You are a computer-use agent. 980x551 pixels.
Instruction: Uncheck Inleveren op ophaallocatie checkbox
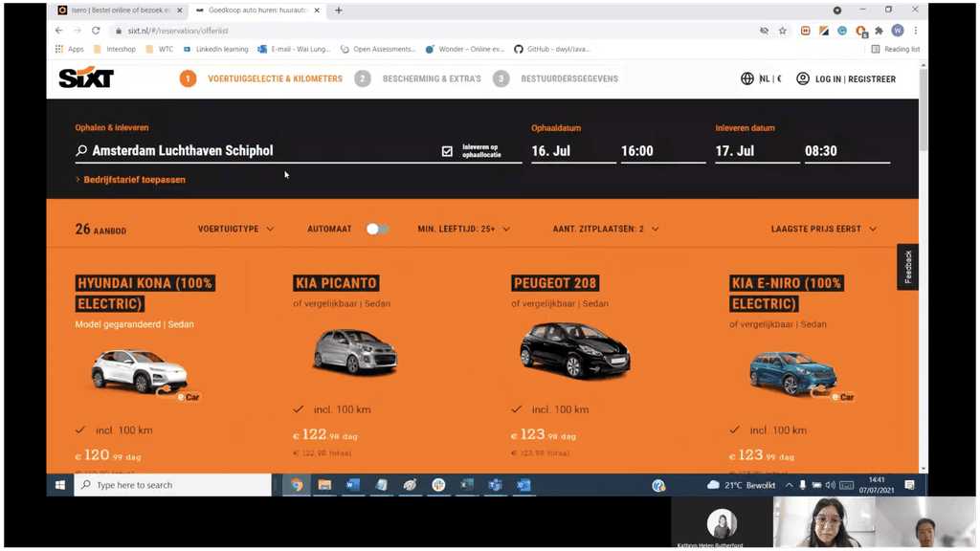click(x=447, y=151)
